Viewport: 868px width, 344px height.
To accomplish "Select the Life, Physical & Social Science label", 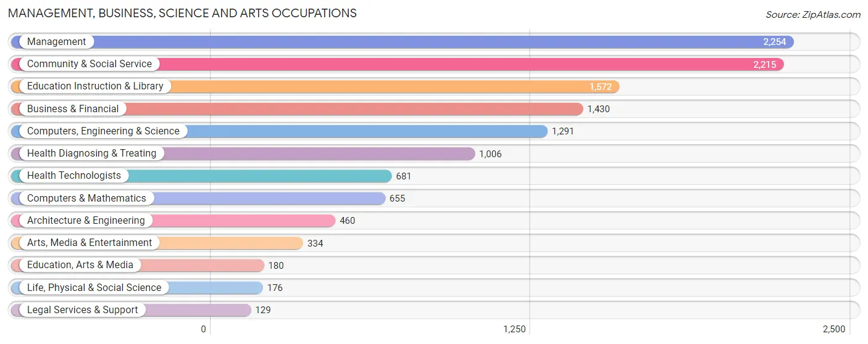I will pyautogui.click(x=94, y=288).
